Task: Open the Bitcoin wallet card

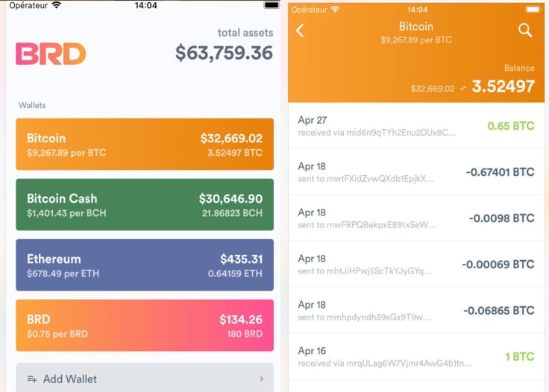Action: [x=145, y=144]
